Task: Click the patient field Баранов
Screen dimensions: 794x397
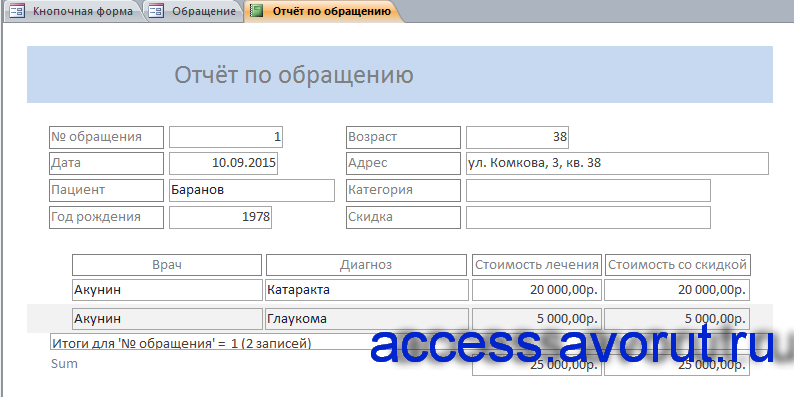Action: coord(252,190)
